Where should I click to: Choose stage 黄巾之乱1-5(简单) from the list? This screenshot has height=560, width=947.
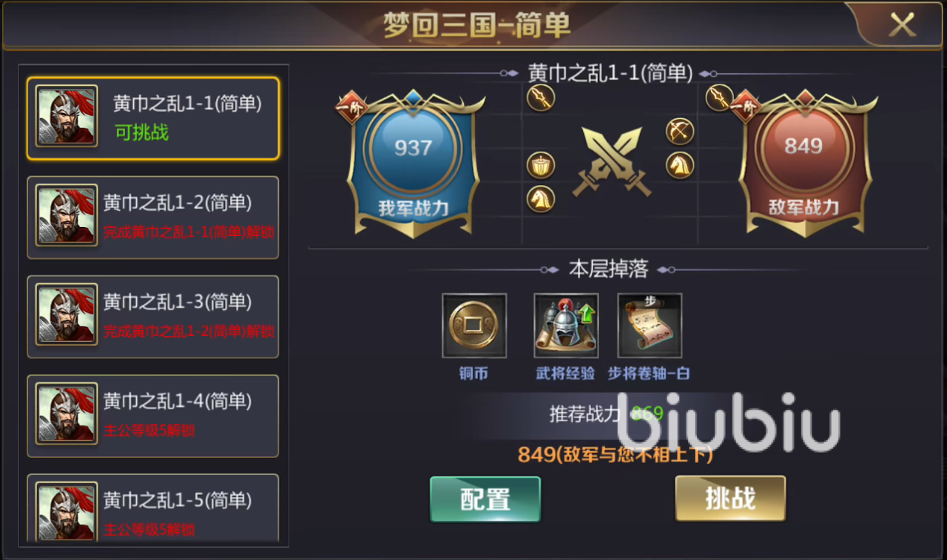pyautogui.click(x=153, y=509)
